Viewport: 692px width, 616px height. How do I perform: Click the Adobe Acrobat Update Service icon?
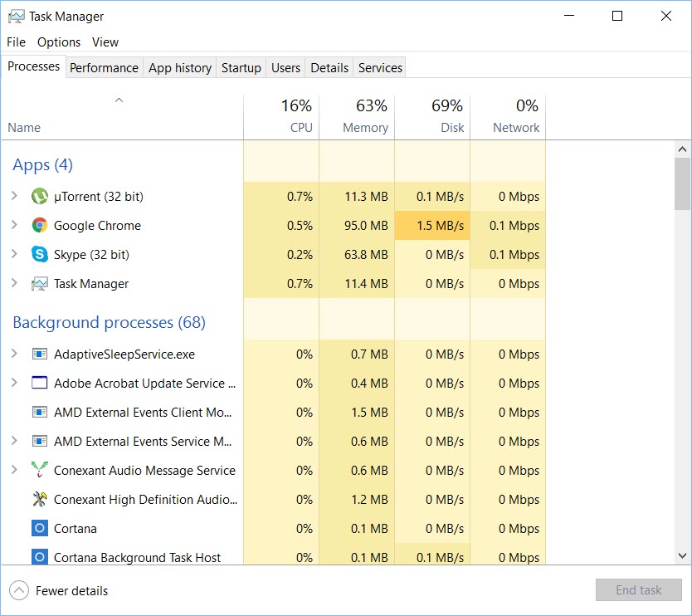(39, 383)
